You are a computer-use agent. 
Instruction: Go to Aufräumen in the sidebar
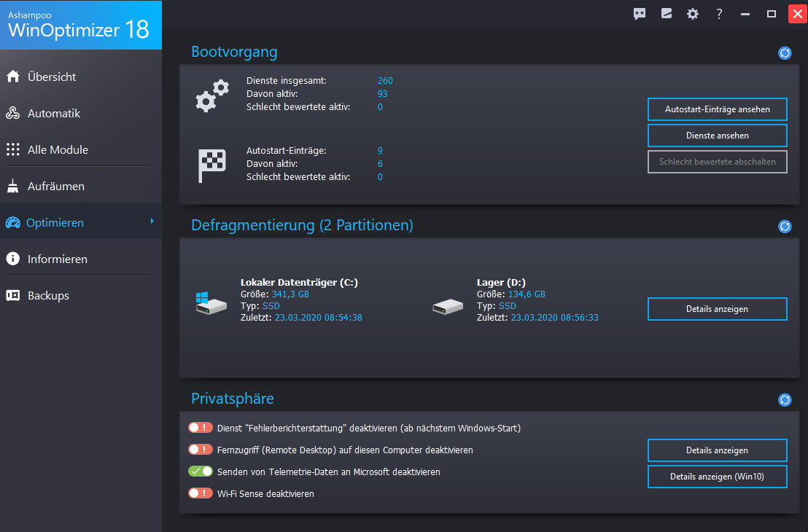click(55, 186)
